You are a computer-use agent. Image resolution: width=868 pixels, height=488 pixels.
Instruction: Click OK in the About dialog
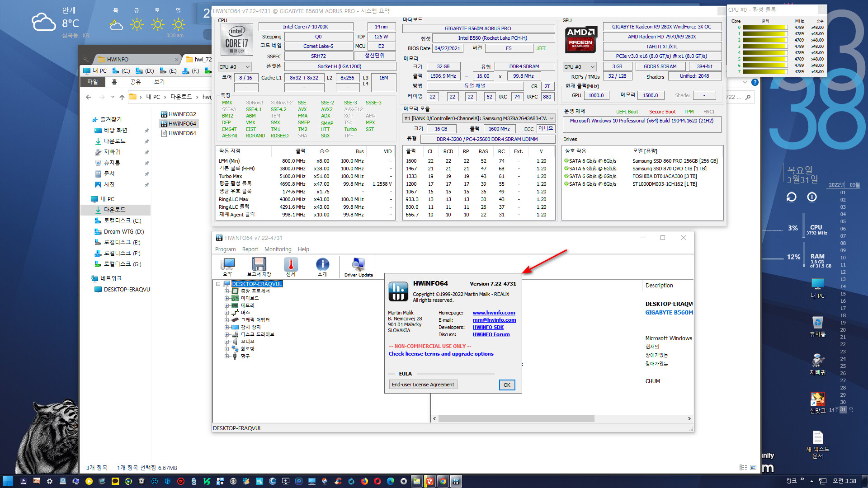[507, 385]
